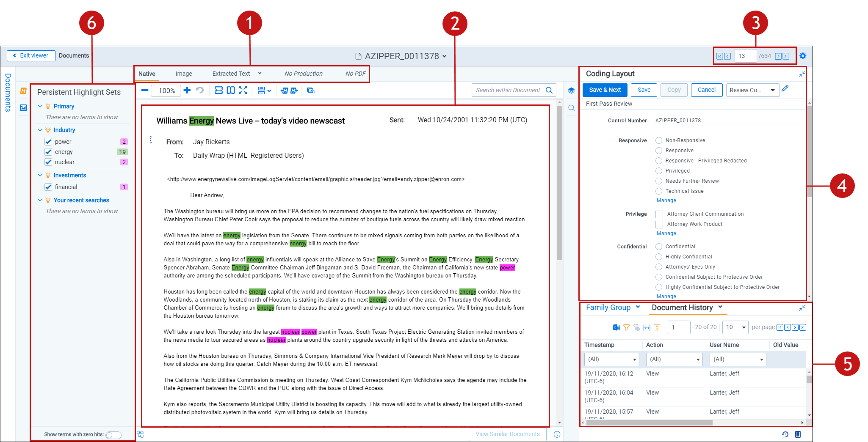Click the filter icon in Document History
The height and width of the screenshot is (442, 868).
click(626, 327)
